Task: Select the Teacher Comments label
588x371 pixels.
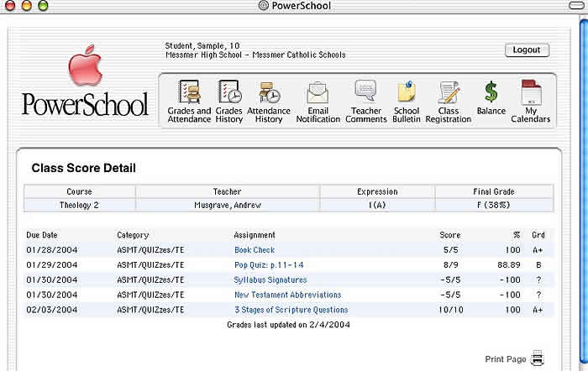Action: pyautogui.click(x=366, y=115)
